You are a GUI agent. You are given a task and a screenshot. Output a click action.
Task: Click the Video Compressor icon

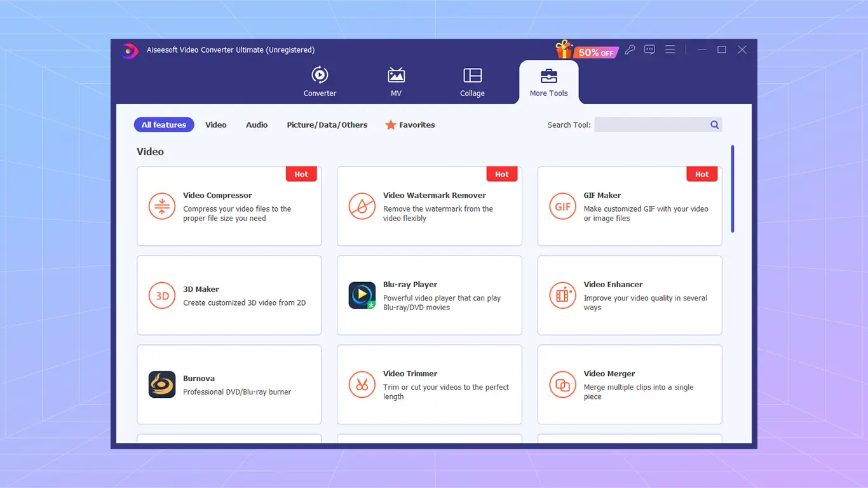coord(162,207)
